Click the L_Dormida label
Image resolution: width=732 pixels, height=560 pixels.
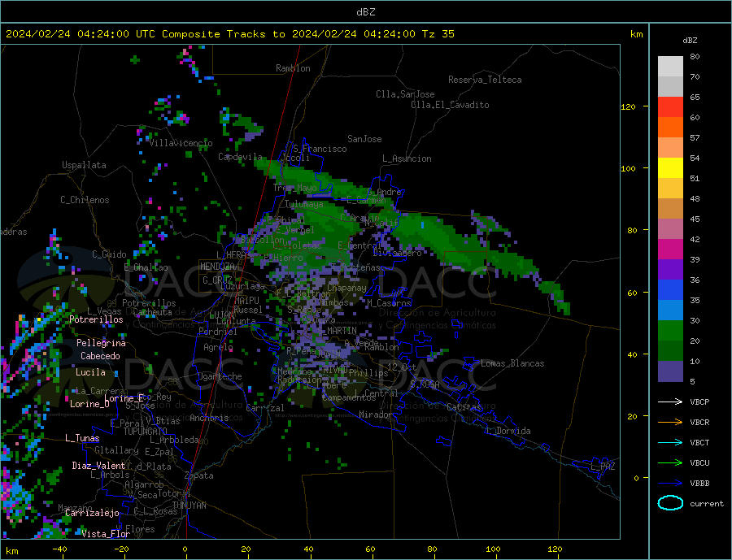tap(509, 431)
